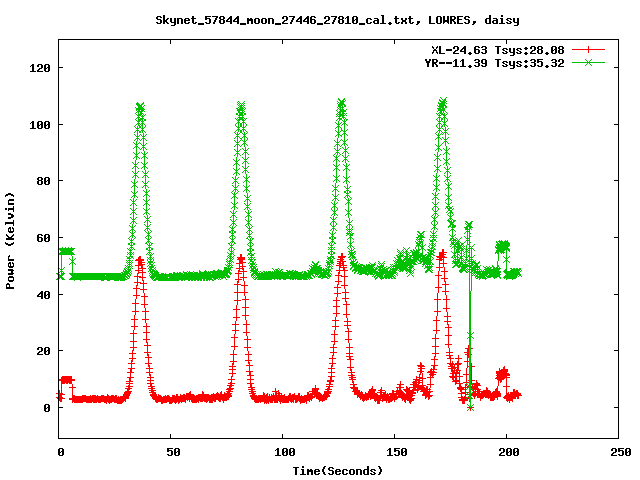
Task: Click the x-axis tick label 150
Action: (x=396, y=452)
